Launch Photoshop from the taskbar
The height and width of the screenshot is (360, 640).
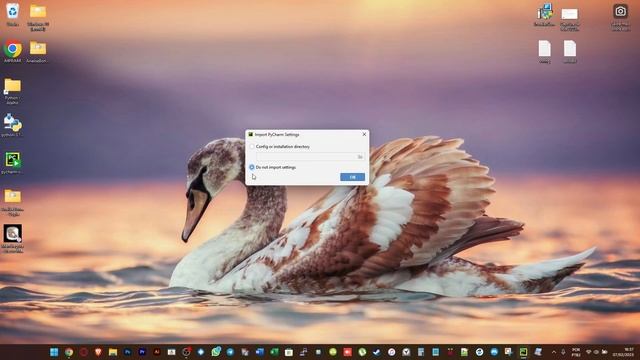tap(127, 352)
